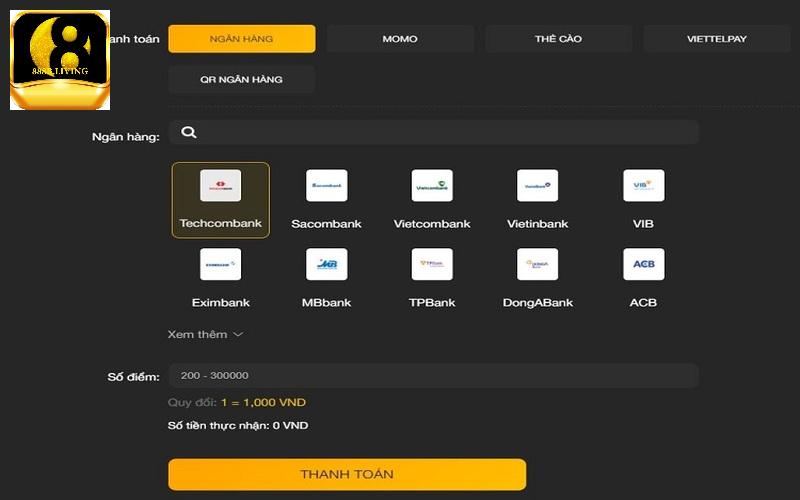Viewport: 800px width, 500px height.
Task: Click the magnifier search icon
Action: tap(189, 132)
